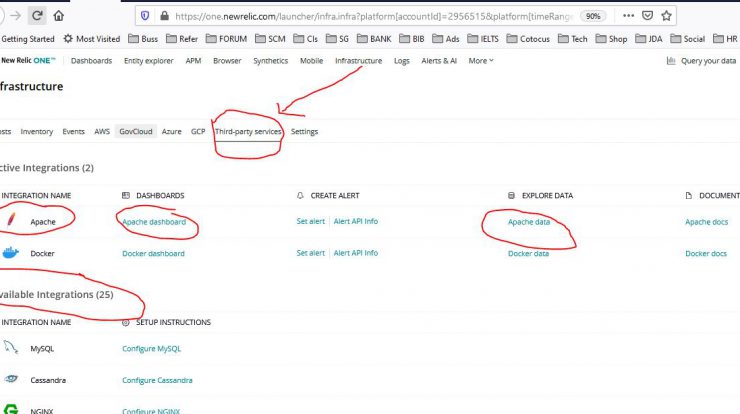This screenshot has width=740, height=414.
Task: Open the Apache dashboard link
Action: pyautogui.click(x=154, y=221)
